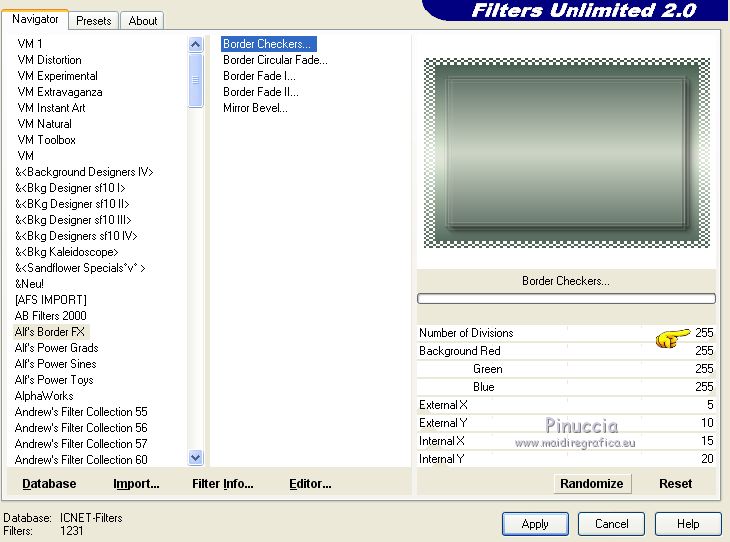
Task: Select the Border Circular Fade filter
Action: [275, 60]
